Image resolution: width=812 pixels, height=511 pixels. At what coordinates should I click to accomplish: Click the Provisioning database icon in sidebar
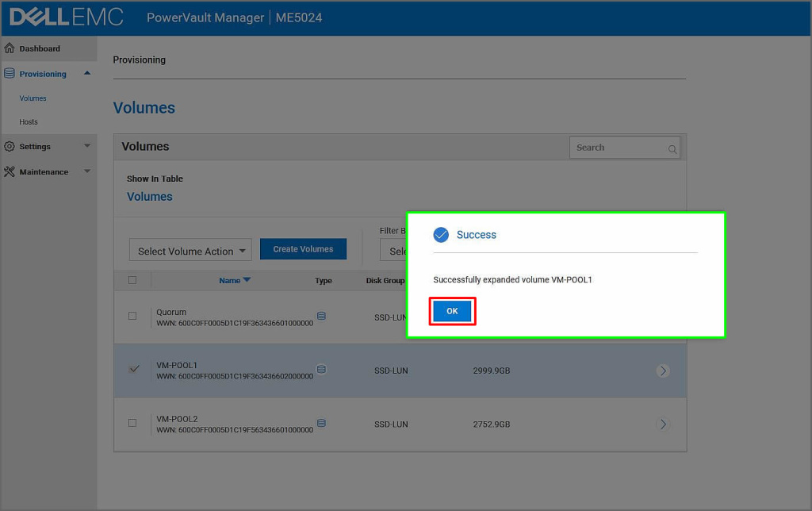point(10,74)
